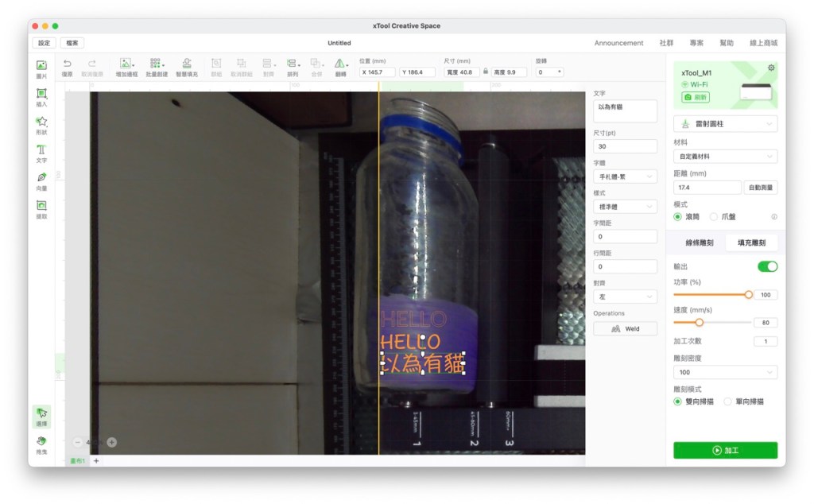Open the 檔案 file menu
This screenshot has width=814, height=504.
72,43
